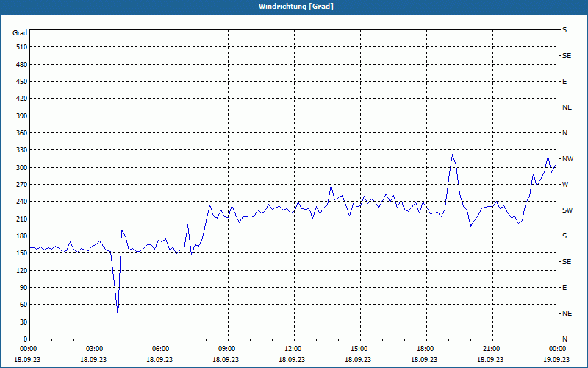Click the 18.09.23 date under 12:00
This screenshot has height=368, width=588.
point(292,359)
